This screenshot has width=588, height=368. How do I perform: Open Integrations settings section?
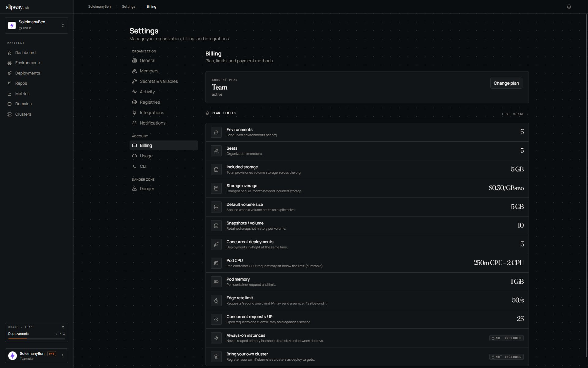(164, 113)
